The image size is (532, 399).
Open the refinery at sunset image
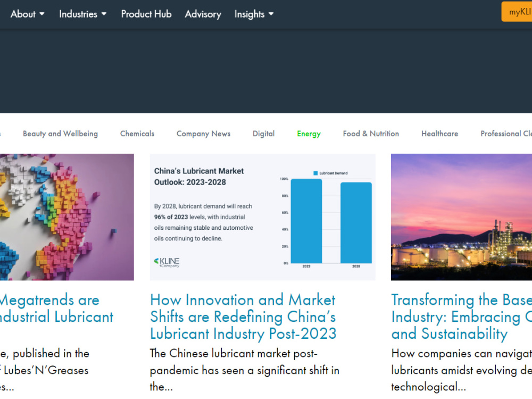pos(461,217)
